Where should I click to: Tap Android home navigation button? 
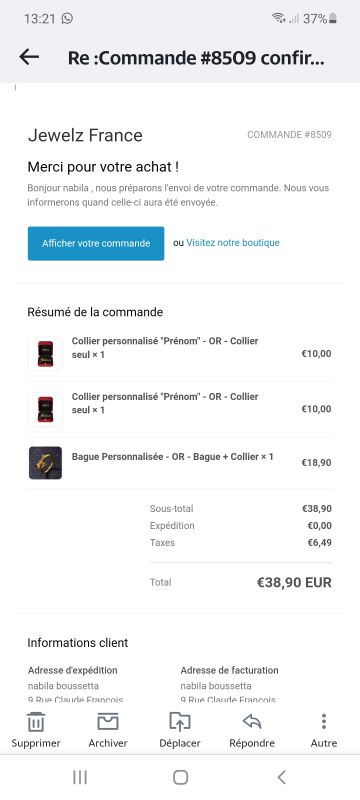pyautogui.click(x=181, y=777)
